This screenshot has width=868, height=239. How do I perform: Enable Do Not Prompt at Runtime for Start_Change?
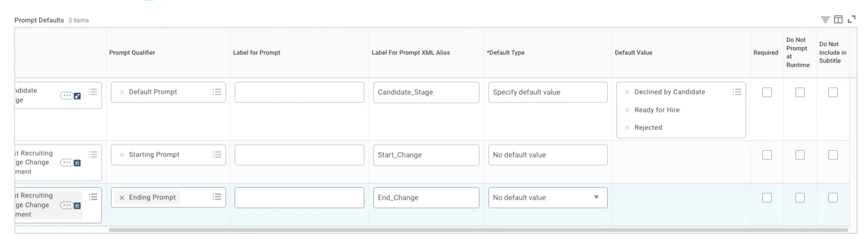pyautogui.click(x=800, y=155)
